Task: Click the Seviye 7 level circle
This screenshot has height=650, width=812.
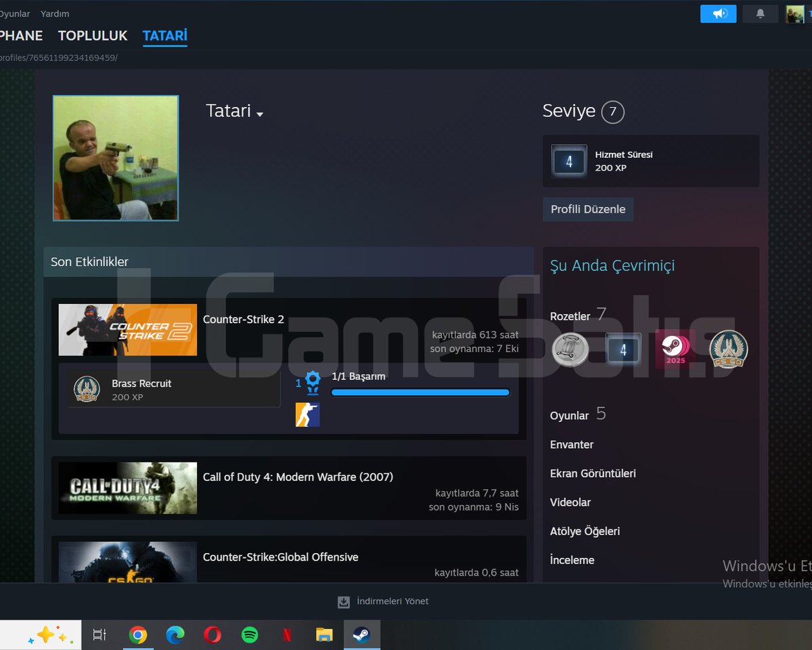Action: tap(612, 112)
